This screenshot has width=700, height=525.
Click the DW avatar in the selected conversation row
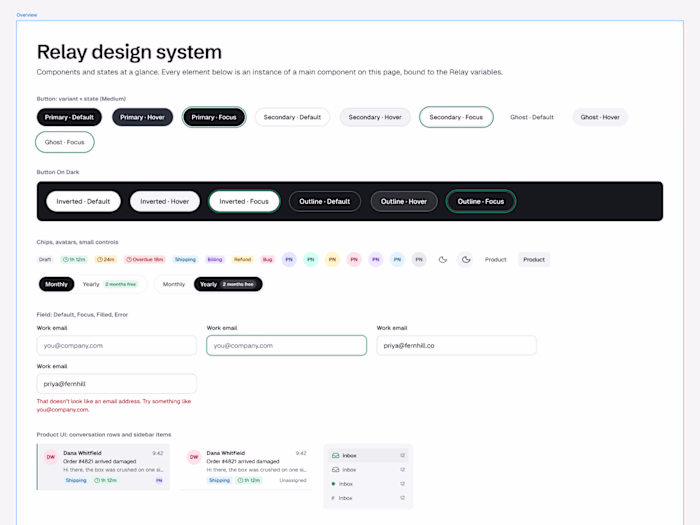click(51, 457)
